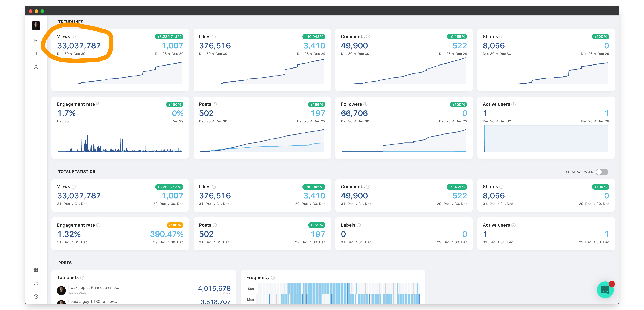
Task: Switch to table view using sidebar icon
Action: tap(36, 54)
